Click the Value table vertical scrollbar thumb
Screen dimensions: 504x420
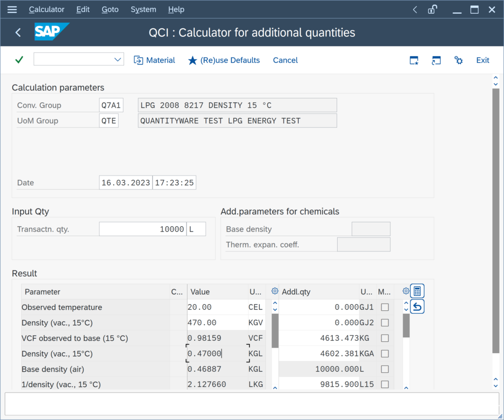pyautogui.click(x=275, y=330)
